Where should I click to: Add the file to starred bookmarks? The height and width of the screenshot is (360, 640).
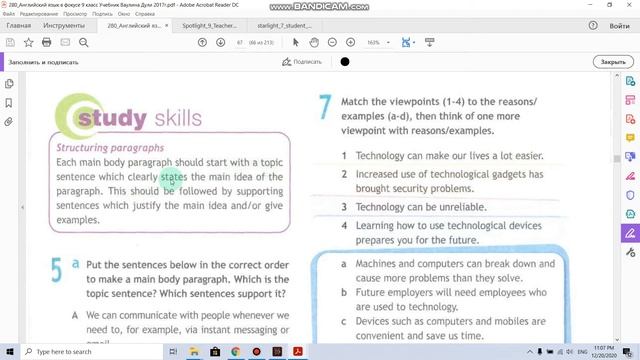click(28, 42)
